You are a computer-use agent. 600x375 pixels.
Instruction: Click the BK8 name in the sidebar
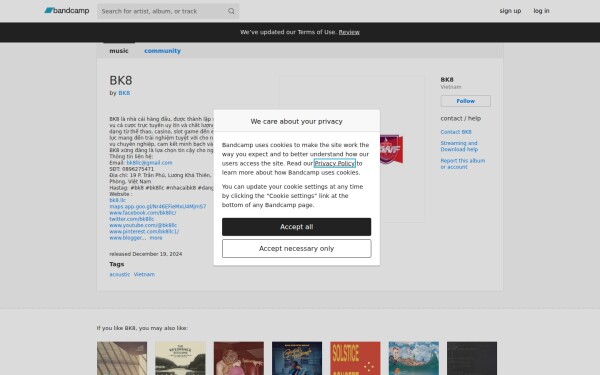pos(447,80)
